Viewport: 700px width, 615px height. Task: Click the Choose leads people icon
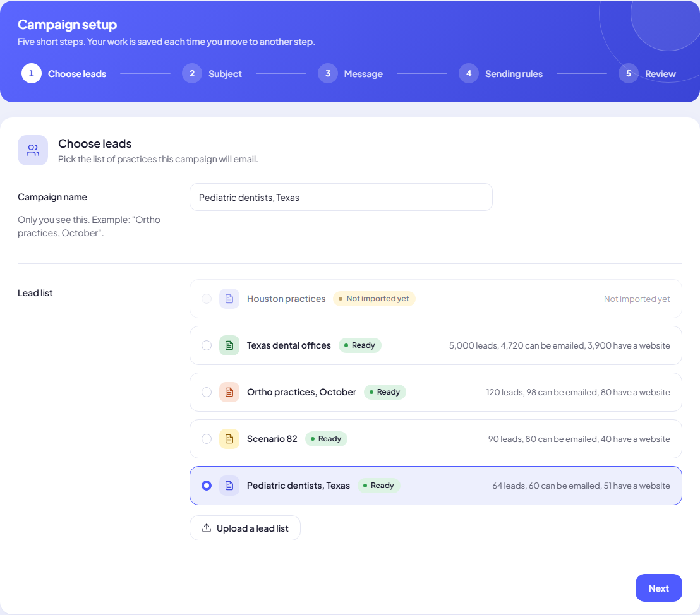33,150
